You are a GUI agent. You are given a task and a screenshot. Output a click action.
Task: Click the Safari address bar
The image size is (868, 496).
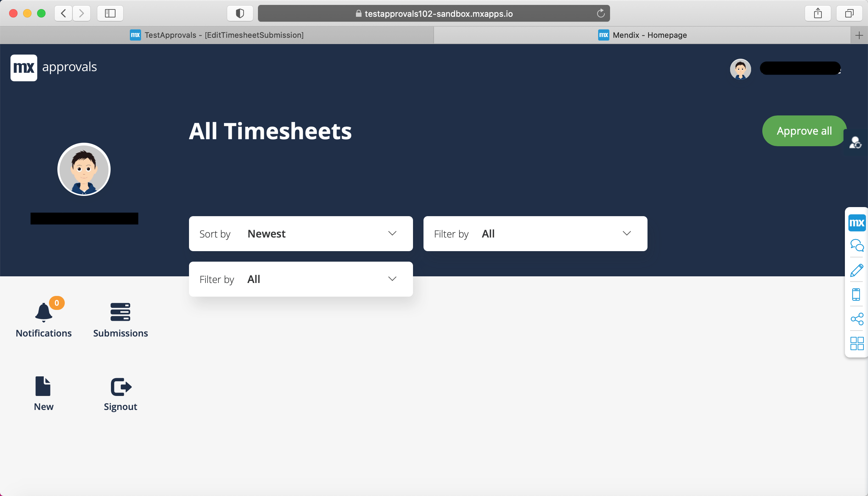(x=434, y=14)
